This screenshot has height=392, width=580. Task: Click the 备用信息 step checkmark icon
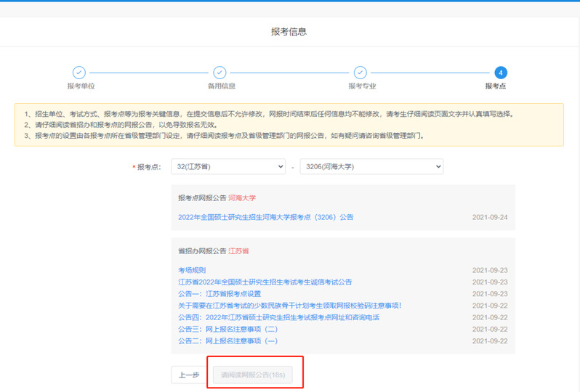219,73
